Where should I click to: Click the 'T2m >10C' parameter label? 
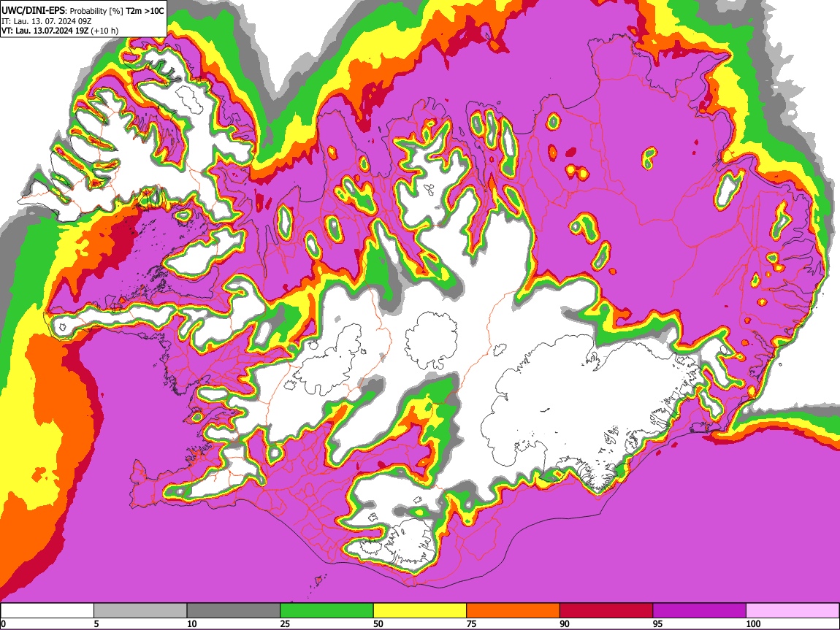[145, 11]
